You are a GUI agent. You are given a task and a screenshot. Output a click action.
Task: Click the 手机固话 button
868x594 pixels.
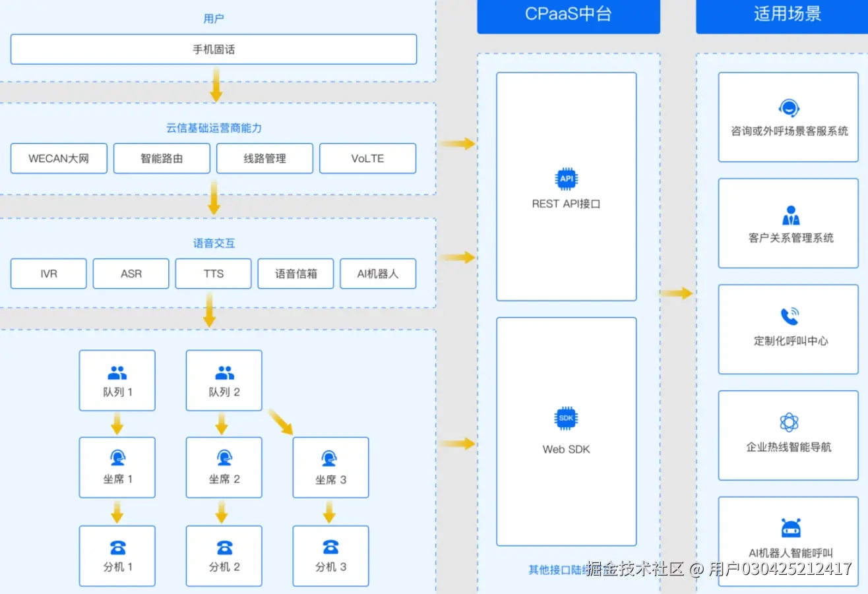(x=213, y=49)
